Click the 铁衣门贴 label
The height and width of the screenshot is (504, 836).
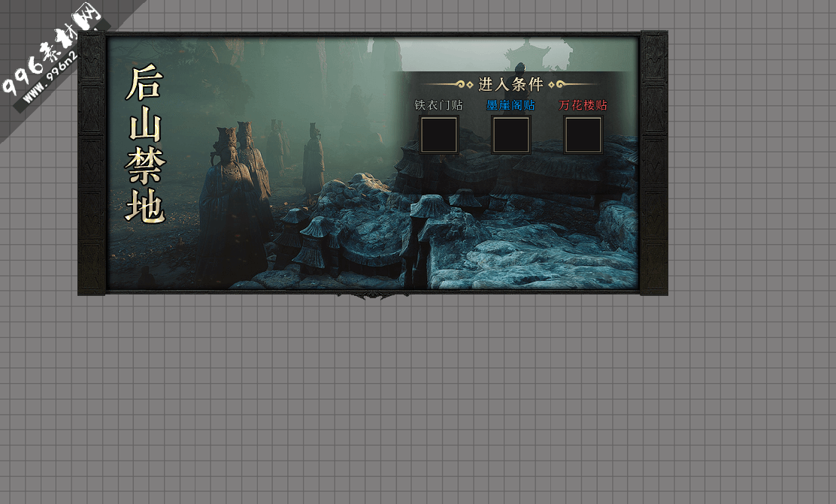(x=439, y=105)
